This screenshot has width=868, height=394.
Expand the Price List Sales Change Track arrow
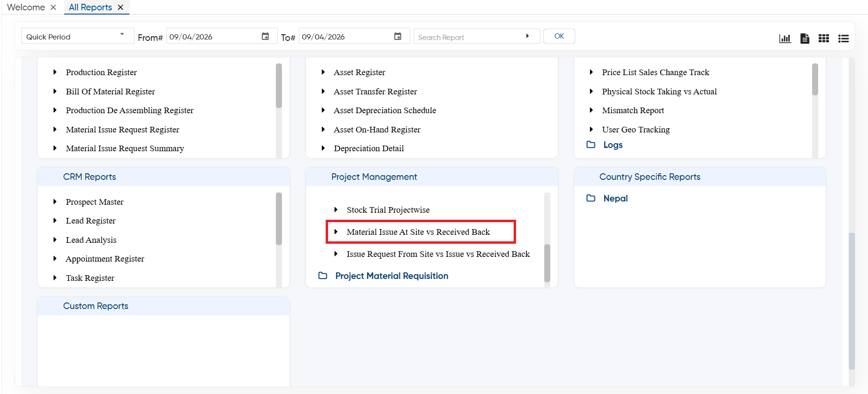(591, 72)
